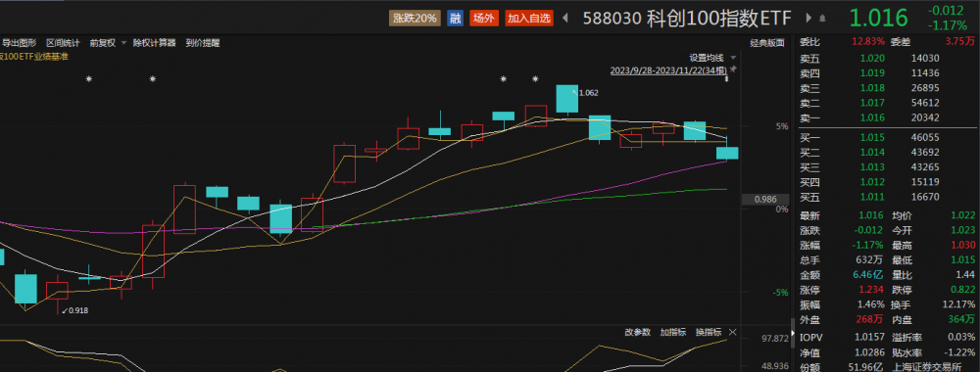Expand the 前复权 adjustment dropdown
The height and width of the screenshot is (372, 980).
coord(123,43)
